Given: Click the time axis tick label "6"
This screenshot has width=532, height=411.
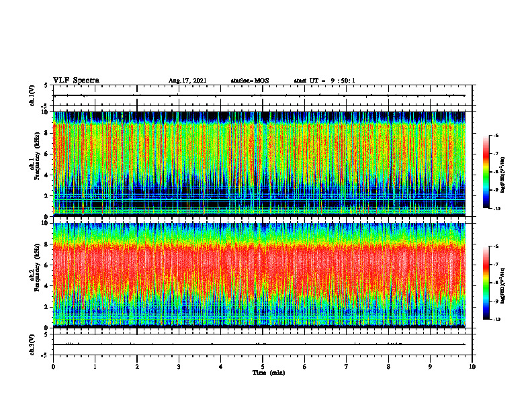Looking at the screenshot, I should click(305, 367).
